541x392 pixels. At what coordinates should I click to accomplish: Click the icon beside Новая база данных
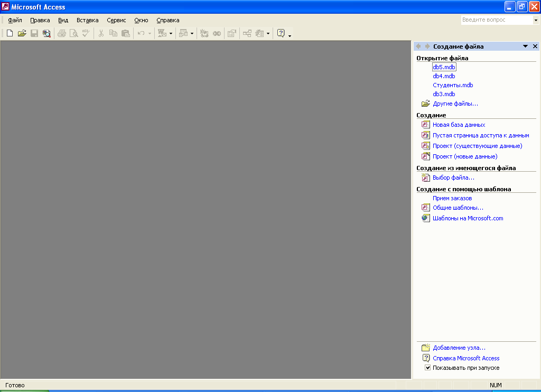pos(425,125)
